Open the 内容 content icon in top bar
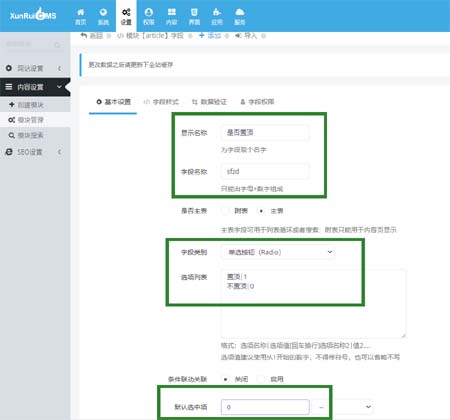This screenshot has width=450, height=420. (x=171, y=17)
